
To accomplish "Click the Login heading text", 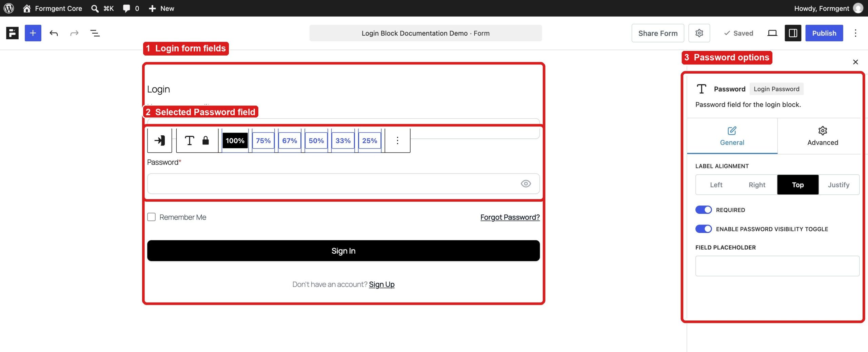I will pyautogui.click(x=158, y=89).
